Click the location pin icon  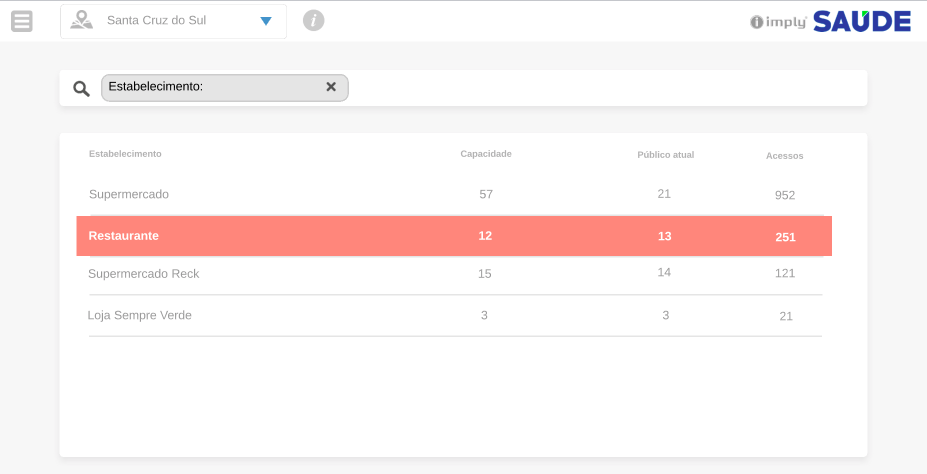click(x=81, y=20)
